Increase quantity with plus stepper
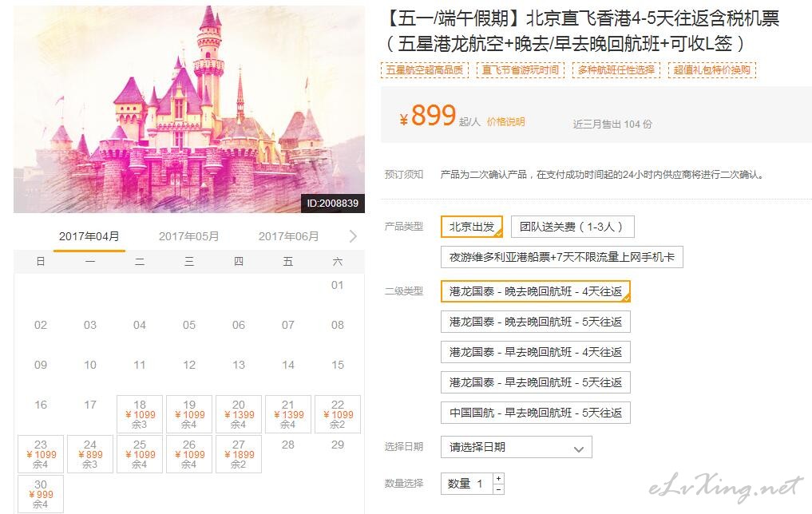This screenshot has height=514, width=812. point(498,478)
